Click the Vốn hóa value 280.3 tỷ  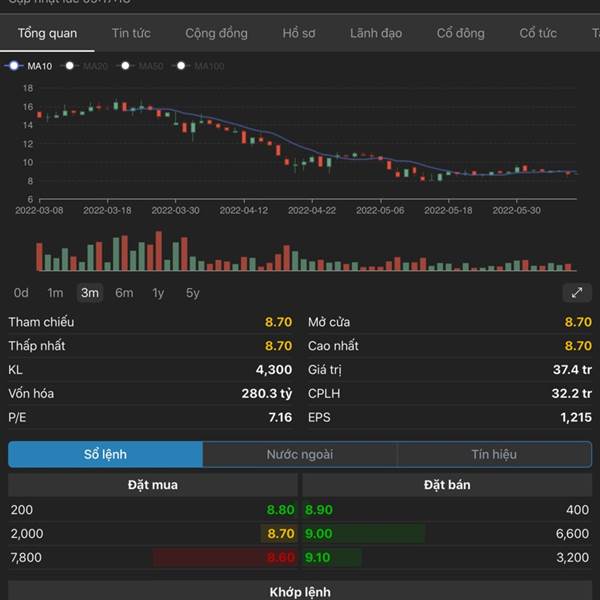pos(267,393)
